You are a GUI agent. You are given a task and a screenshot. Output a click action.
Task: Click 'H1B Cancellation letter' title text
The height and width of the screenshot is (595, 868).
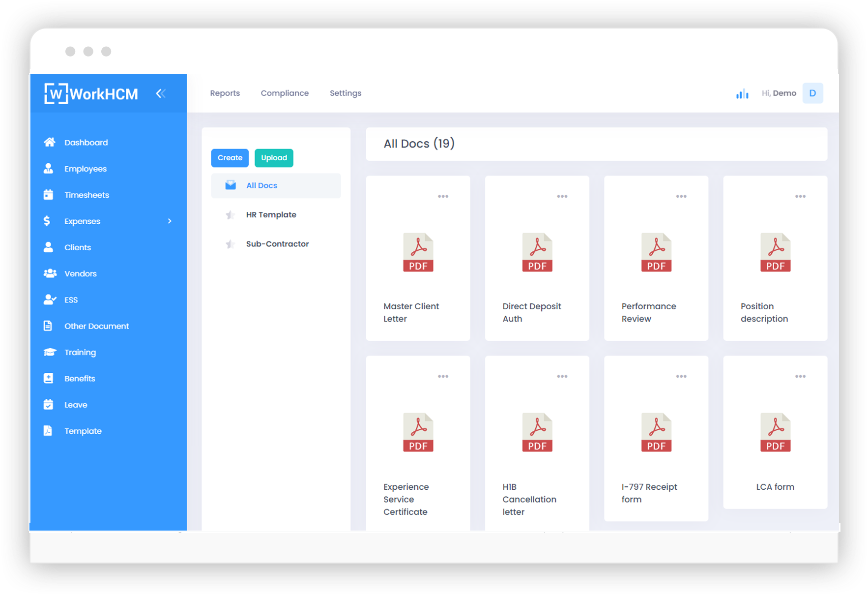tap(529, 499)
